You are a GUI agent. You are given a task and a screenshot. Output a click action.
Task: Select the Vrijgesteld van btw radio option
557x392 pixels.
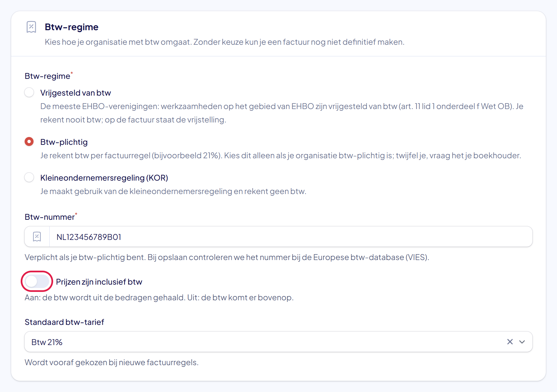click(29, 92)
